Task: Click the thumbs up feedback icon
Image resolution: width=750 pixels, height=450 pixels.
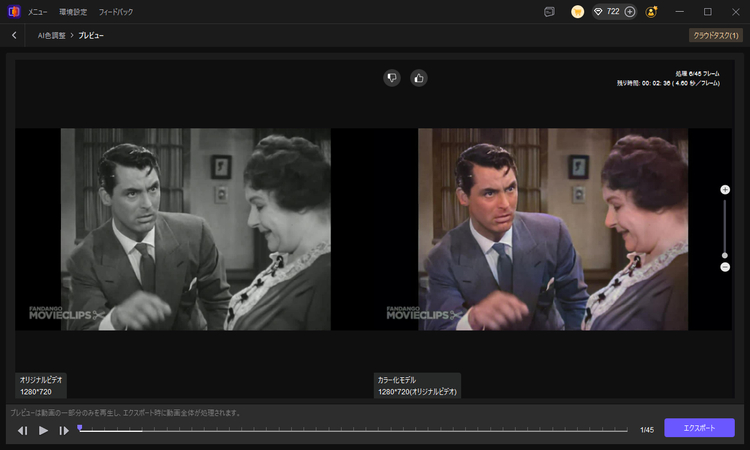Action: click(x=419, y=77)
